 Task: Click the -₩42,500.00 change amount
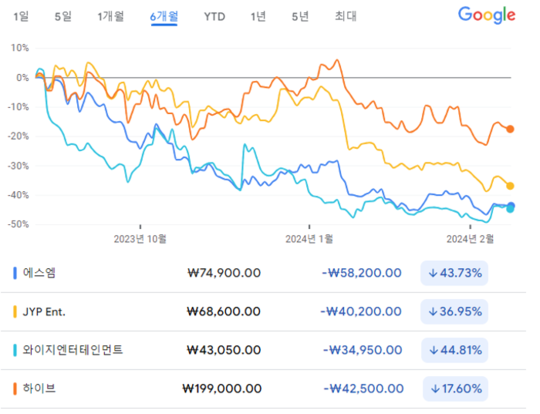(364, 389)
